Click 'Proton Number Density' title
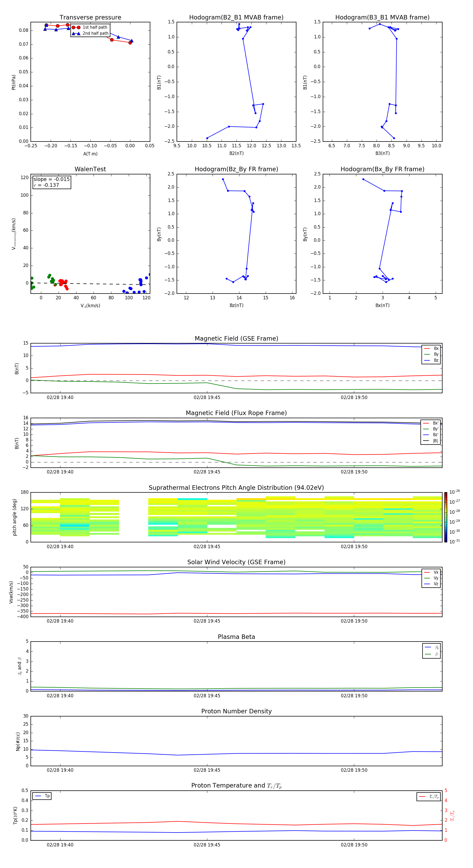This screenshot has height=868, width=473. coord(236,711)
